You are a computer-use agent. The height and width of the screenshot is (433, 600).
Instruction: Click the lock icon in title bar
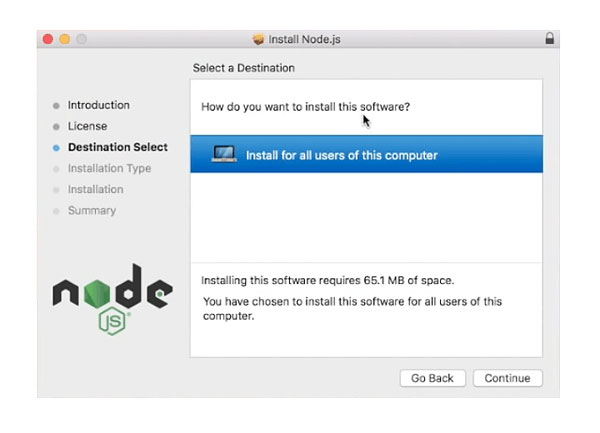point(549,39)
